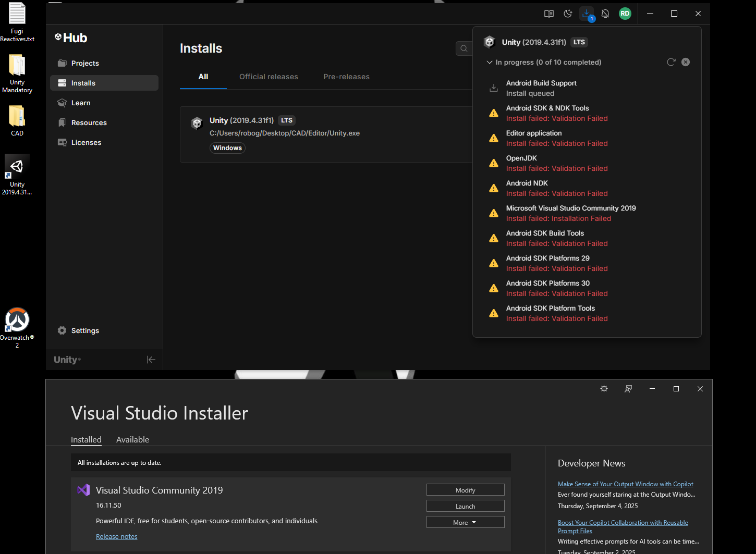Click the muted notifications bell icon

pos(605,14)
